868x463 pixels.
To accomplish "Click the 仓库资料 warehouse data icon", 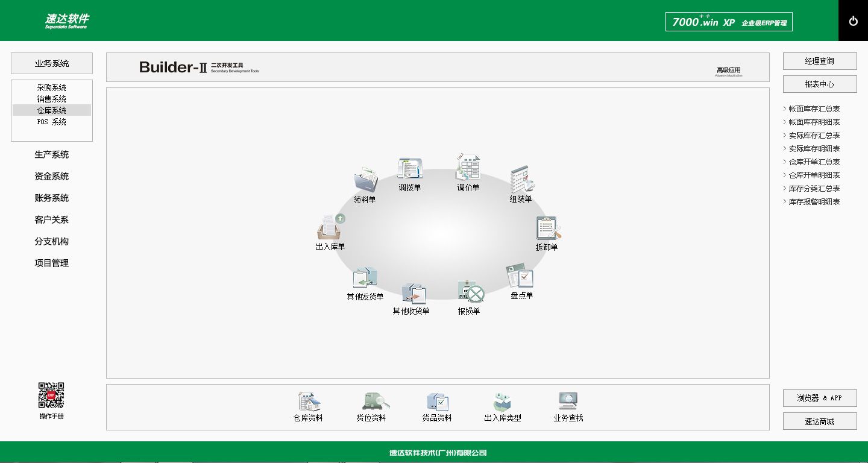I will tap(309, 402).
